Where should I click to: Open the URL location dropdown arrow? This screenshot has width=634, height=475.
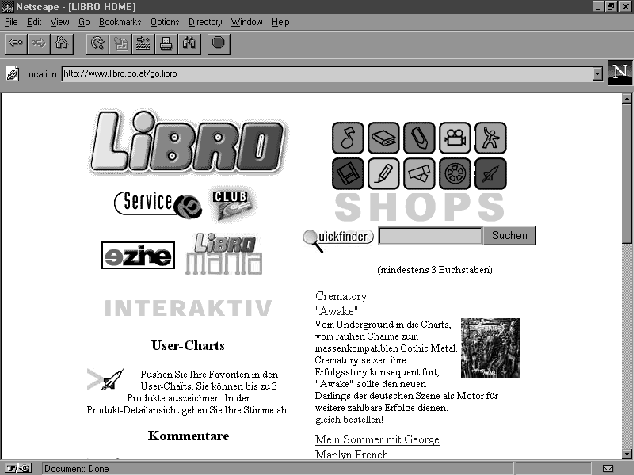598,74
